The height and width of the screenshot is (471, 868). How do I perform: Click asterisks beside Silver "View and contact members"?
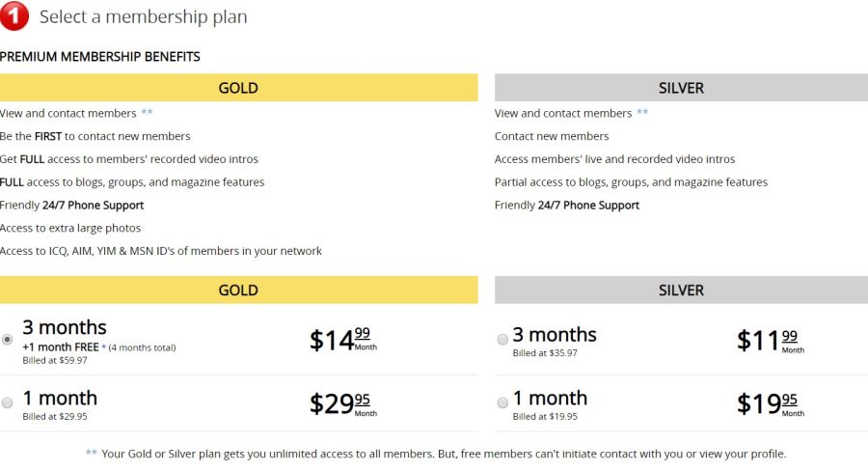click(x=642, y=113)
